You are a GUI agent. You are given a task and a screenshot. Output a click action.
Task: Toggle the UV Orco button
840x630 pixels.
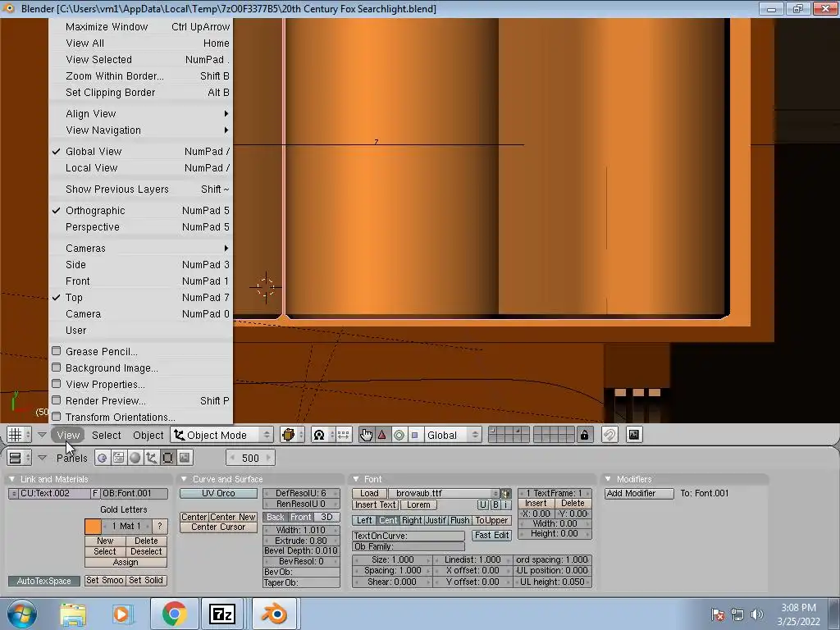218,493
